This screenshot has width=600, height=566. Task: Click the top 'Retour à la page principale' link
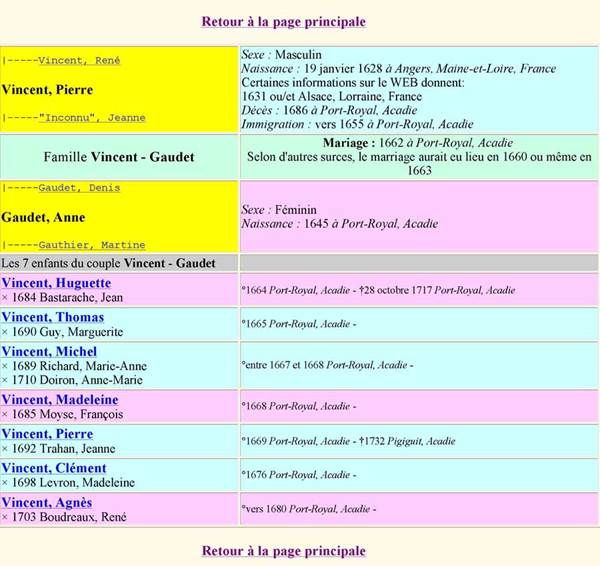click(x=283, y=21)
